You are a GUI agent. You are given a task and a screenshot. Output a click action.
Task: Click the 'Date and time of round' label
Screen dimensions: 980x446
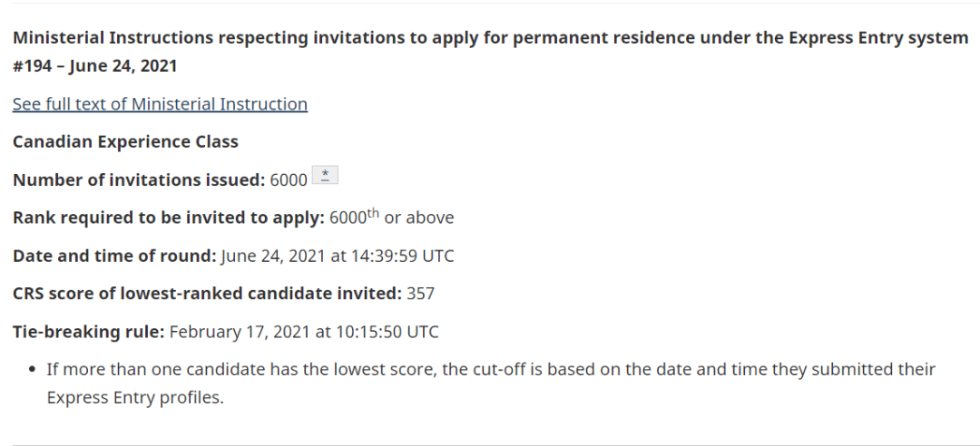tap(114, 257)
